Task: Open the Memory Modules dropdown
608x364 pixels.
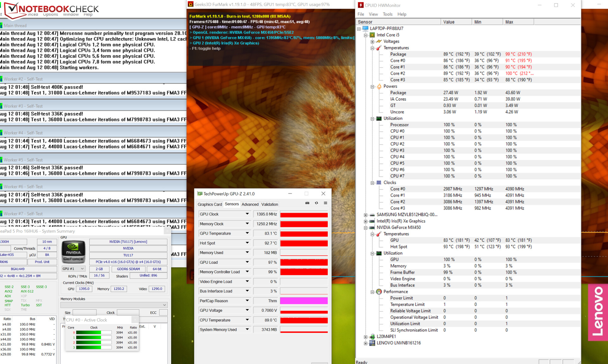Action: 114,305
